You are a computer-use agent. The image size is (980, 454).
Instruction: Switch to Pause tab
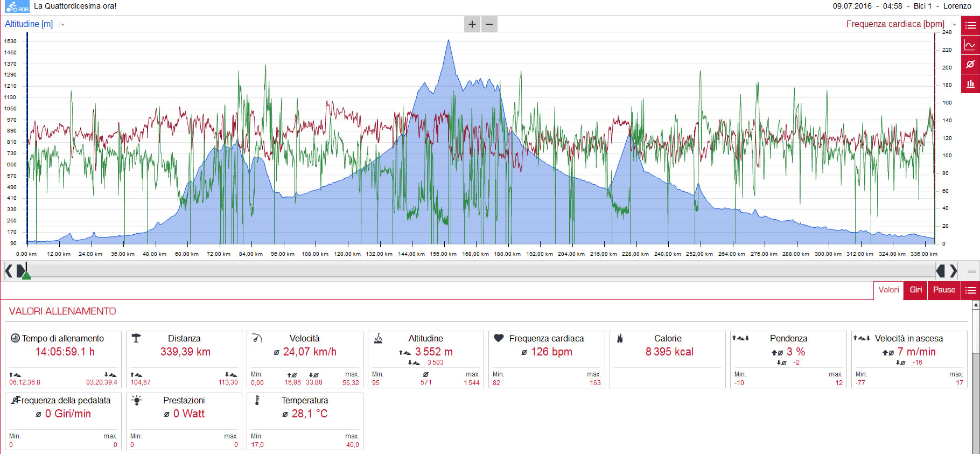pos(944,290)
